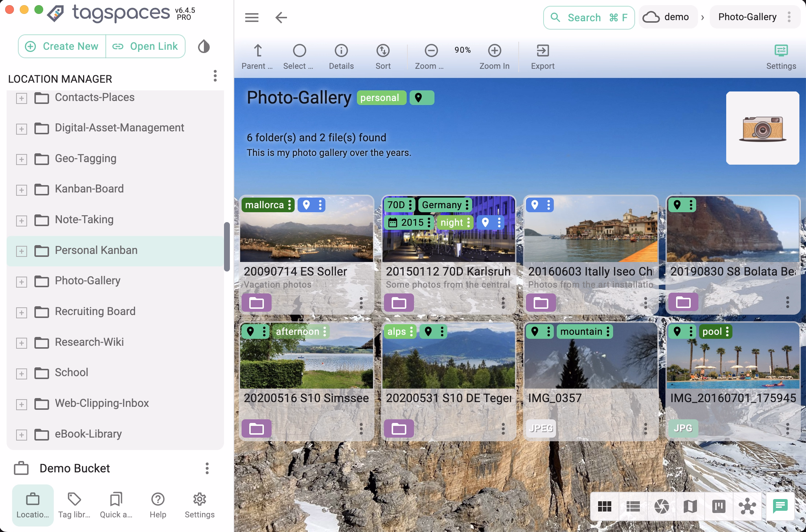
Task: Switch to the list perspective view
Action: pyautogui.click(x=633, y=507)
